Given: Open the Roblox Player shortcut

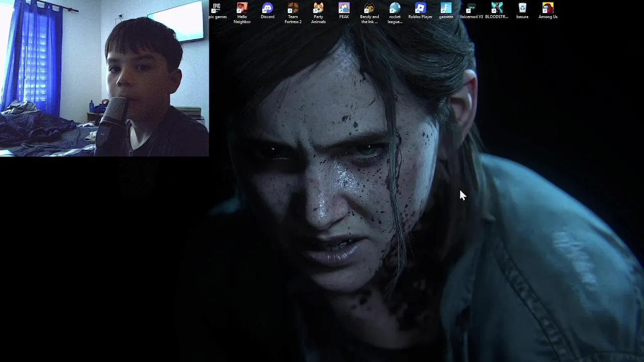Looking at the screenshot, I should (x=421, y=11).
